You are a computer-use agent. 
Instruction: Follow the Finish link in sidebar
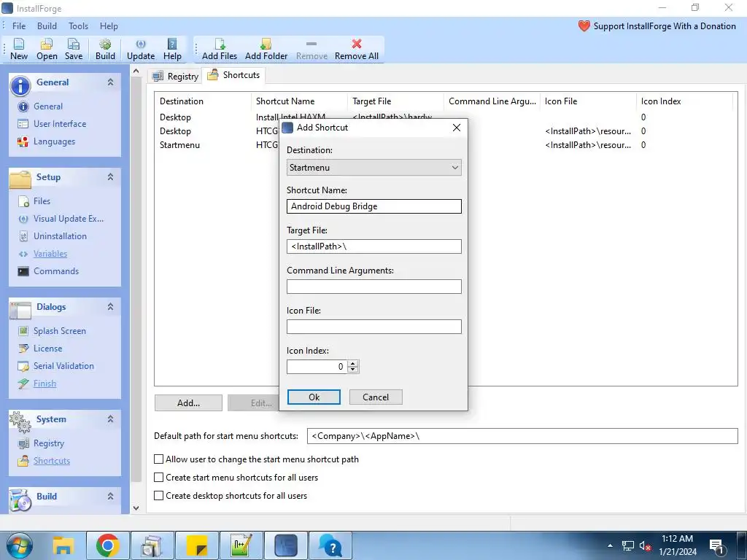click(x=44, y=384)
